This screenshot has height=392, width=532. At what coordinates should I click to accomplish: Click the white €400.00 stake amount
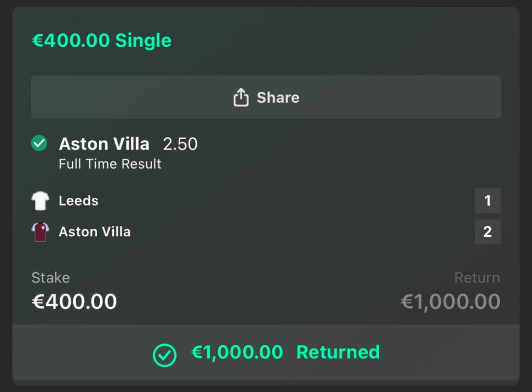(x=74, y=302)
